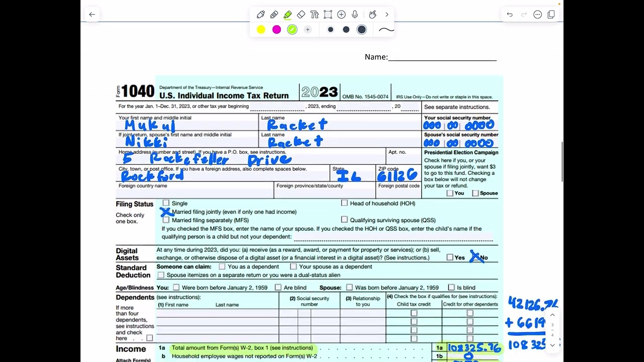
Task: Select the pen tool
Action: [x=261, y=15]
